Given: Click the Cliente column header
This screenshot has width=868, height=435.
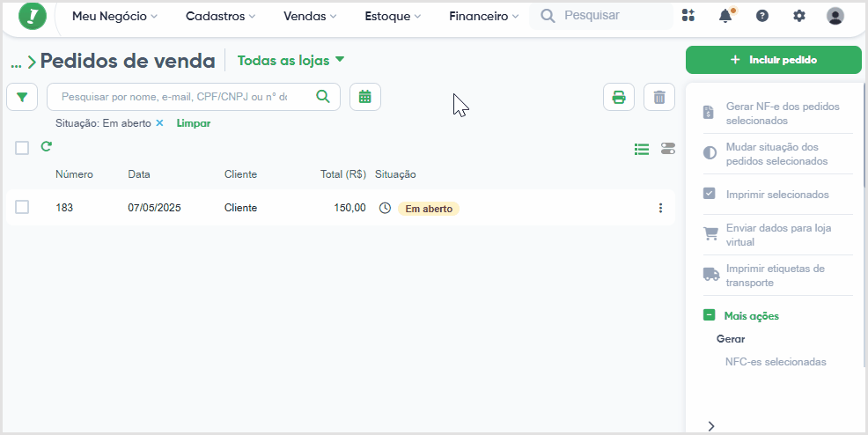Looking at the screenshot, I should click(241, 173).
